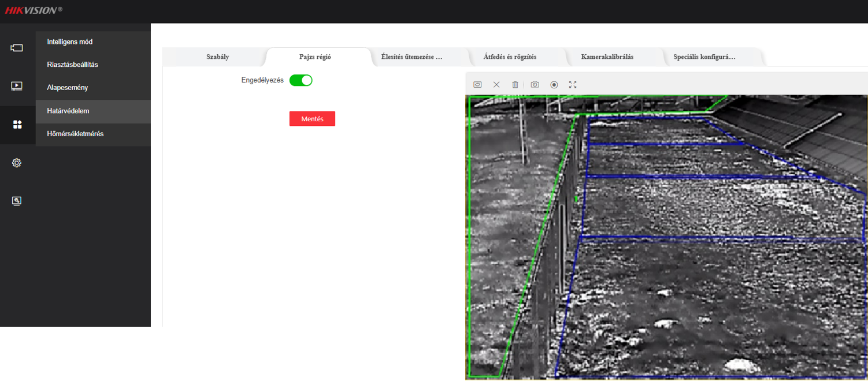The image size is (868, 381).
Task: Enter full screen with the expand icon
Action: coord(573,84)
